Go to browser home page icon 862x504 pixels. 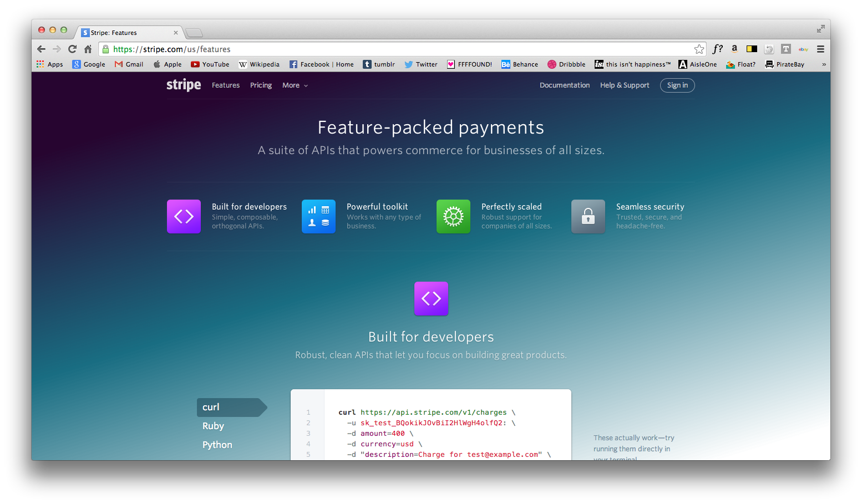coord(88,49)
